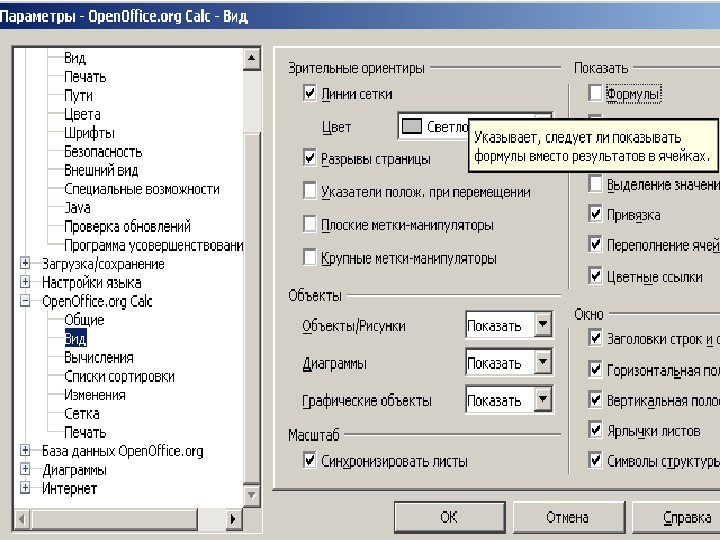Enable Крупные метки-манипуляторы checkbox
Screen dimensions: 720x540
[309, 257]
